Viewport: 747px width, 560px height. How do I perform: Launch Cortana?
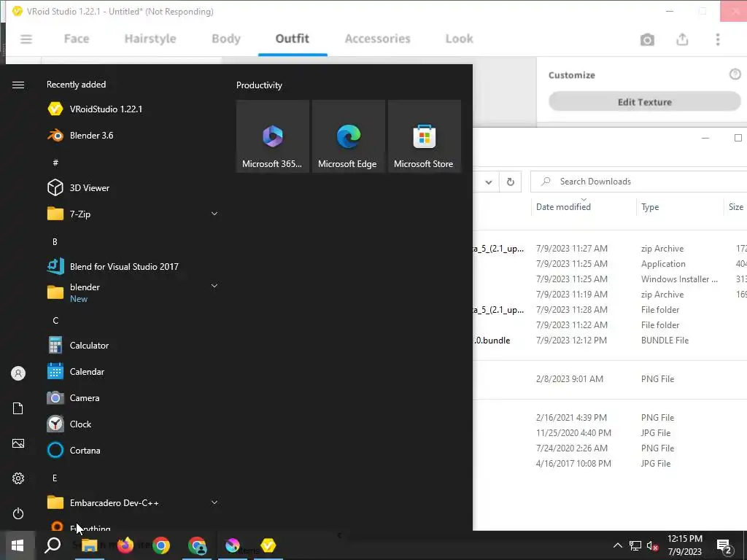click(x=133, y=450)
